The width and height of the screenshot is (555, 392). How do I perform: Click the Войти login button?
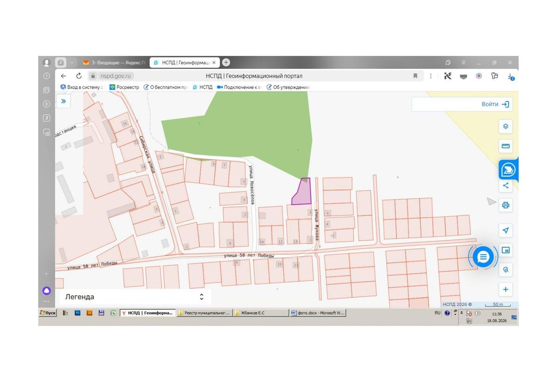click(x=495, y=104)
